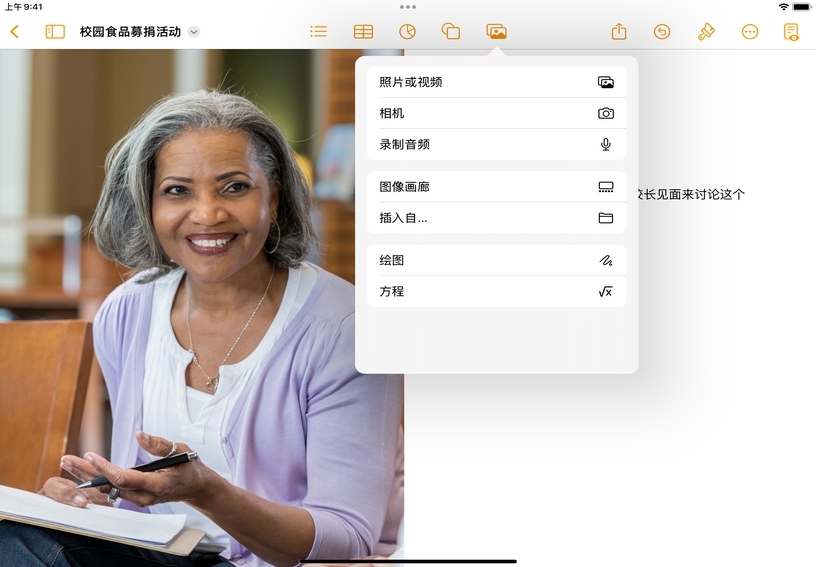Tap the share icon
This screenshot has width=816, height=567.
pyautogui.click(x=619, y=32)
